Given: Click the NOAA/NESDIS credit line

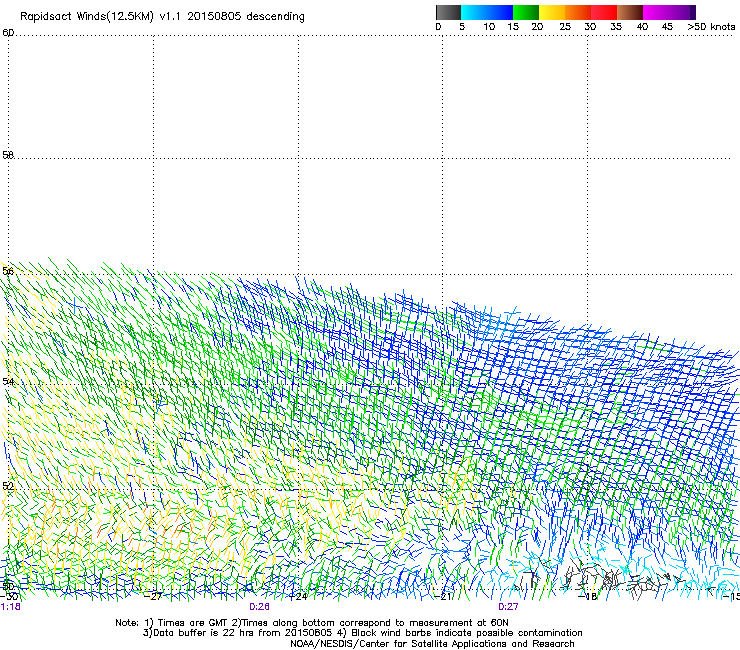Looking at the screenshot, I should click(x=432, y=644).
